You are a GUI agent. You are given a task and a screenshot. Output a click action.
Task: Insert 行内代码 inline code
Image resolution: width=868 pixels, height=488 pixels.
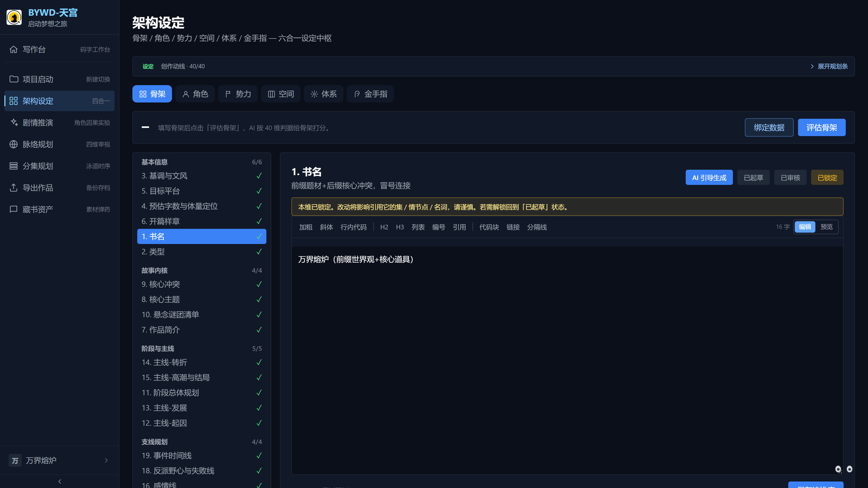(x=353, y=227)
